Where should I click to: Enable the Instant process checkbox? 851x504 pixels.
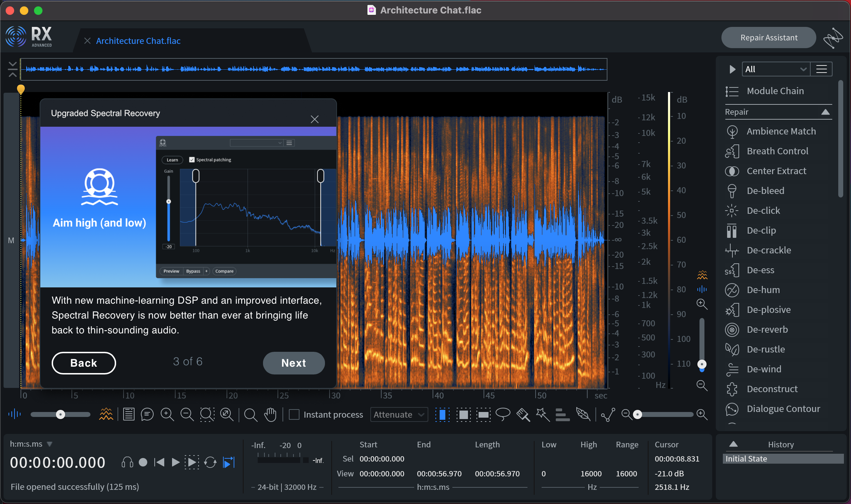294,414
